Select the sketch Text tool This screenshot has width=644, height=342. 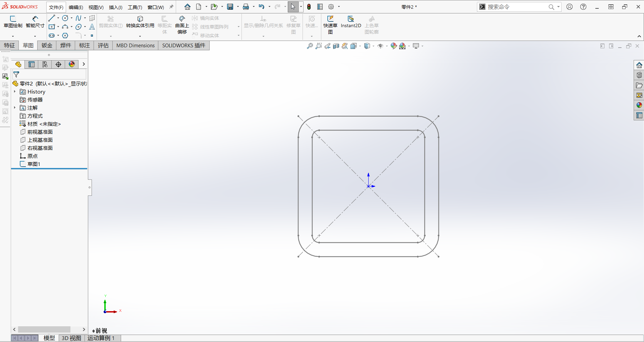click(92, 27)
